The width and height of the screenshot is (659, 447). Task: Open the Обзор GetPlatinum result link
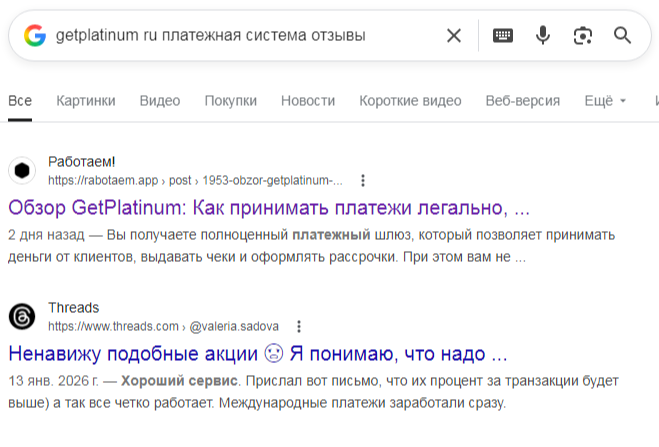point(268,209)
